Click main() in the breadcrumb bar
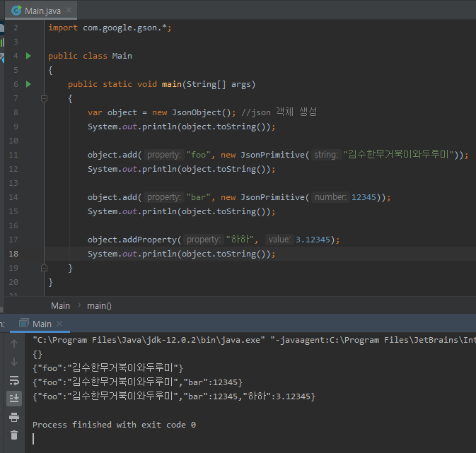476x453 pixels. coord(99,305)
